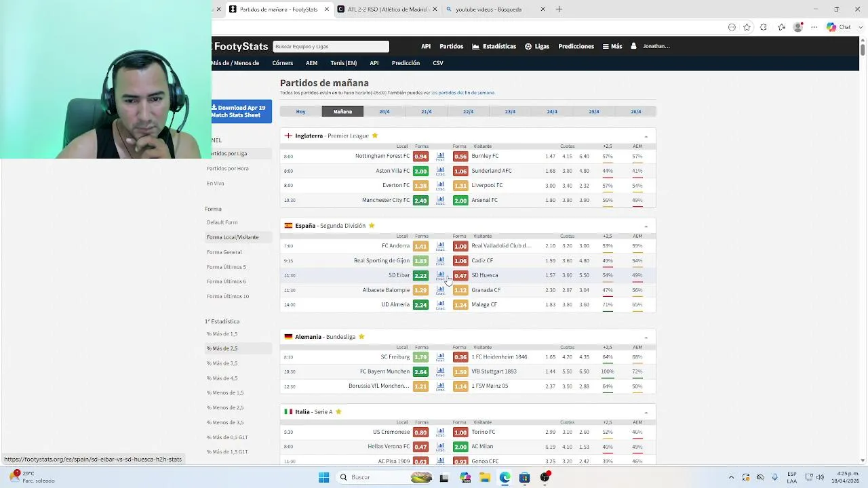Select Partidos por Hora sidebar option

click(x=228, y=169)
